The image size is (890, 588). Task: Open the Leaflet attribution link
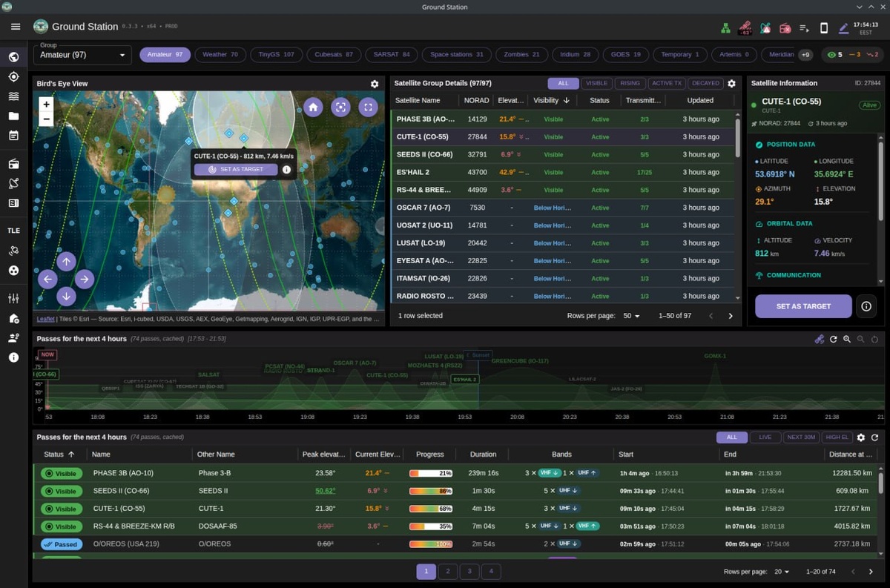coord(45,320)
